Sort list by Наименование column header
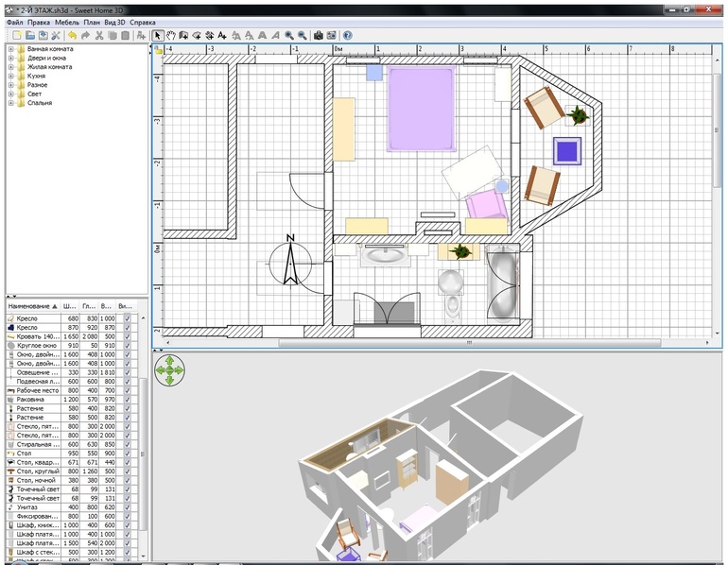Image resolution: width=728 pixels, height=565 pixels. (x=30, y=306)
